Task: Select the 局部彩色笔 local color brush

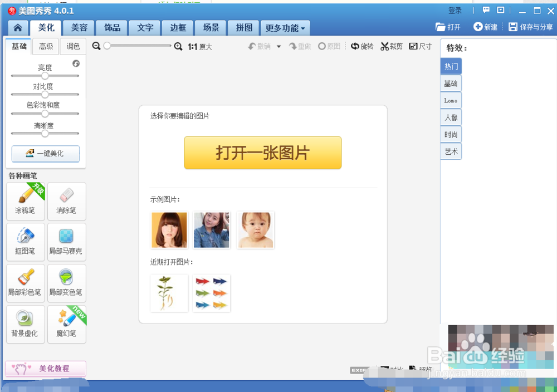Action: 26,283
